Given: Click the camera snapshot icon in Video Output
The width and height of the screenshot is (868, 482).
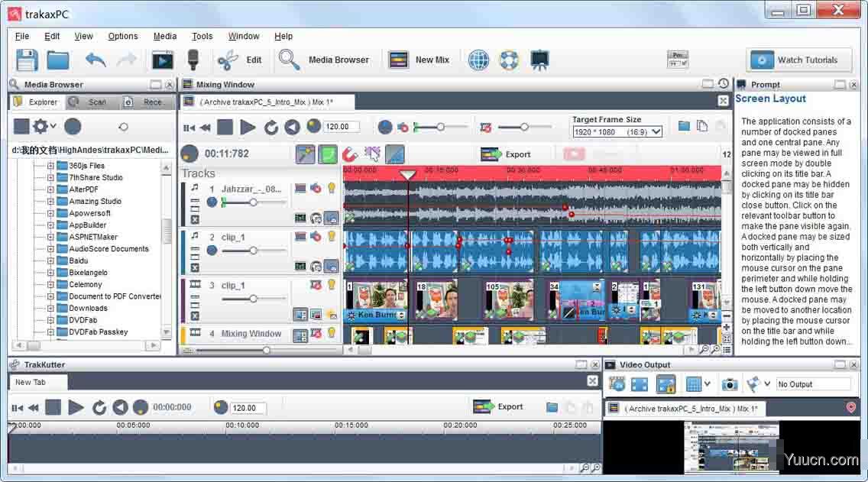Looking at the screenshot, I should coord(730,384).
